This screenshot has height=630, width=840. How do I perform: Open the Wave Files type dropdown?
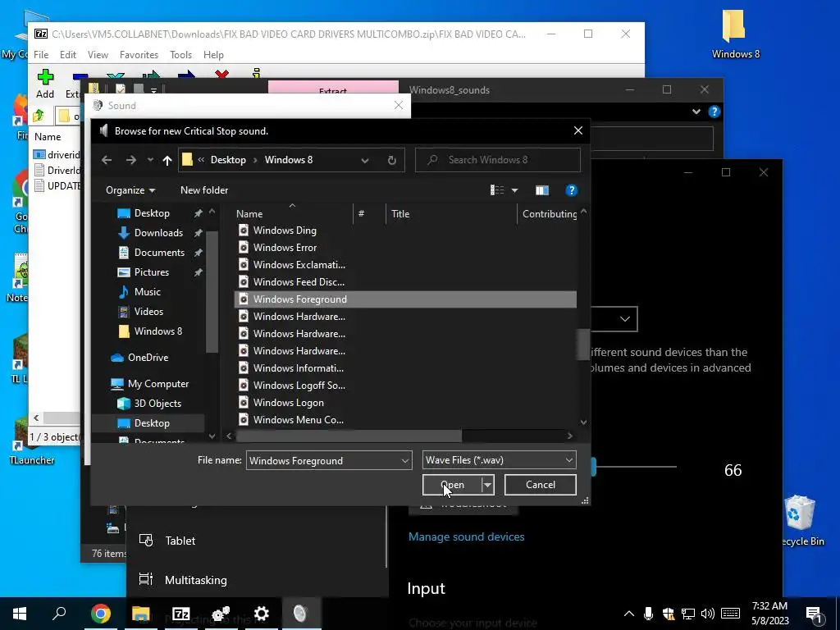pyautogui.click(x=499, y=460)
